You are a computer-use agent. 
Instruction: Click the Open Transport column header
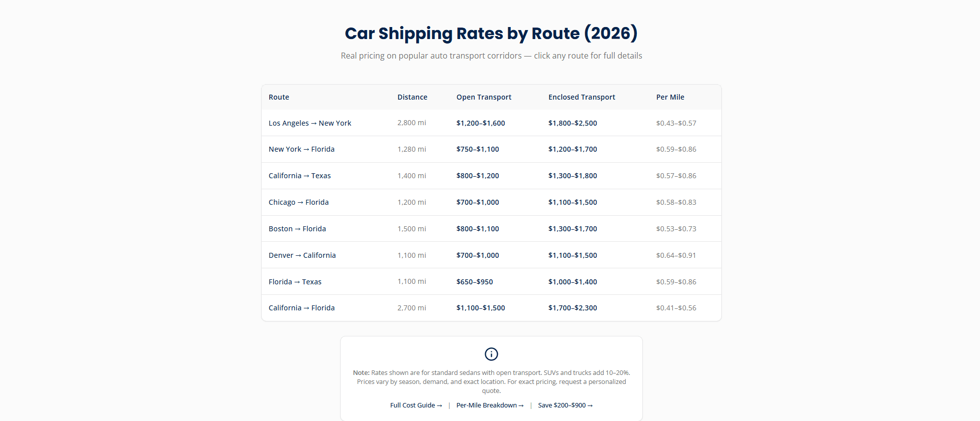[484, 97]
